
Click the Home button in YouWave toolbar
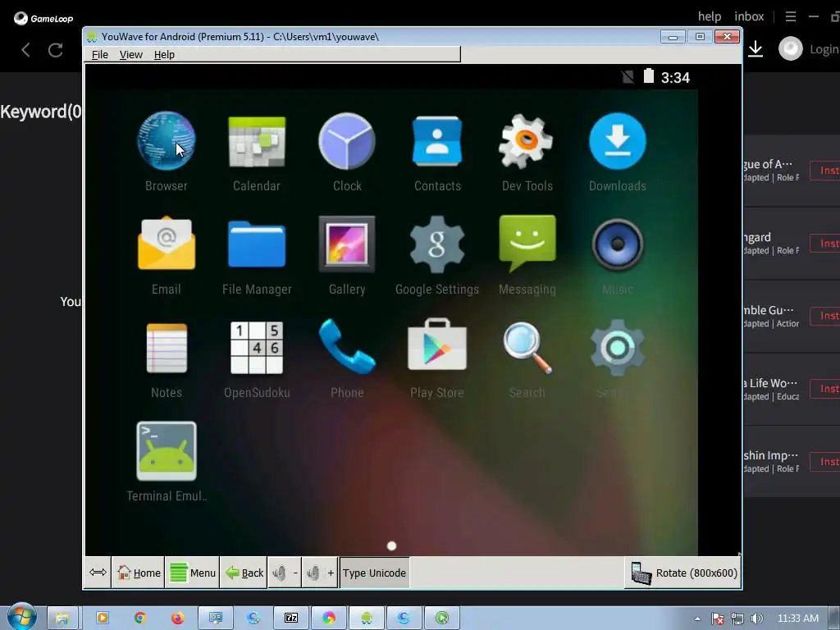[x=139, y=573]
